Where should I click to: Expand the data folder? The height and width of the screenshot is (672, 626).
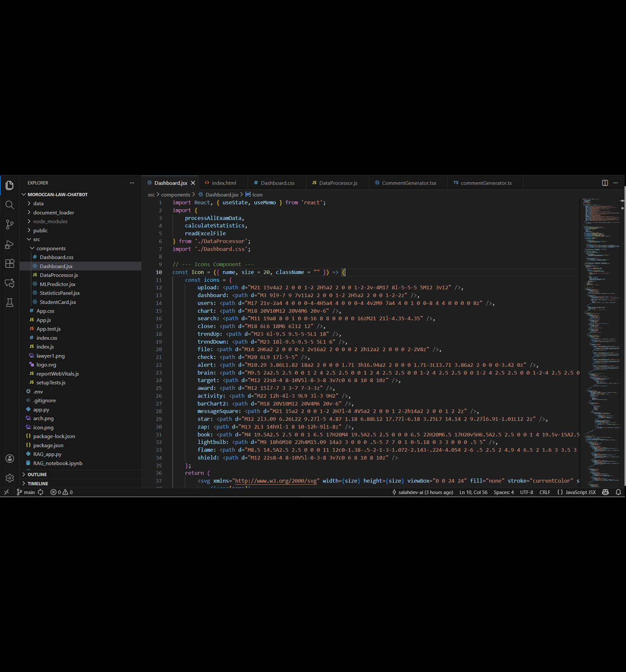tap(38, 204)
